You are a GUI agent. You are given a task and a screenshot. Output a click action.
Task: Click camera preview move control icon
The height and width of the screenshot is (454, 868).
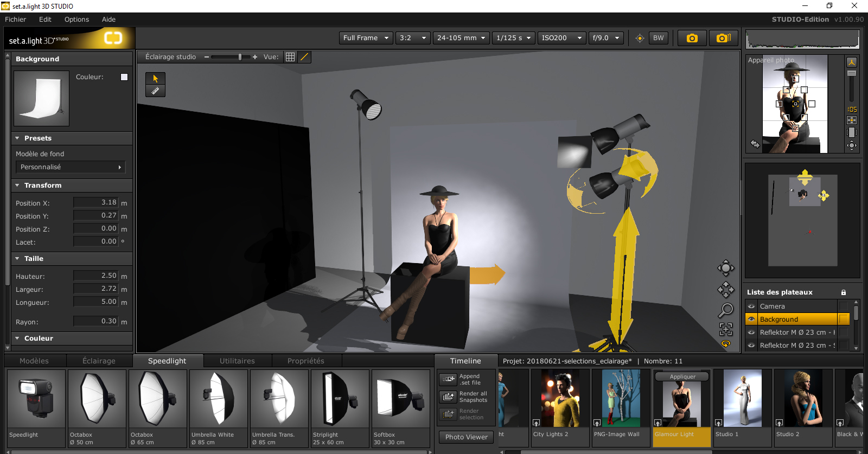point(852,145)
